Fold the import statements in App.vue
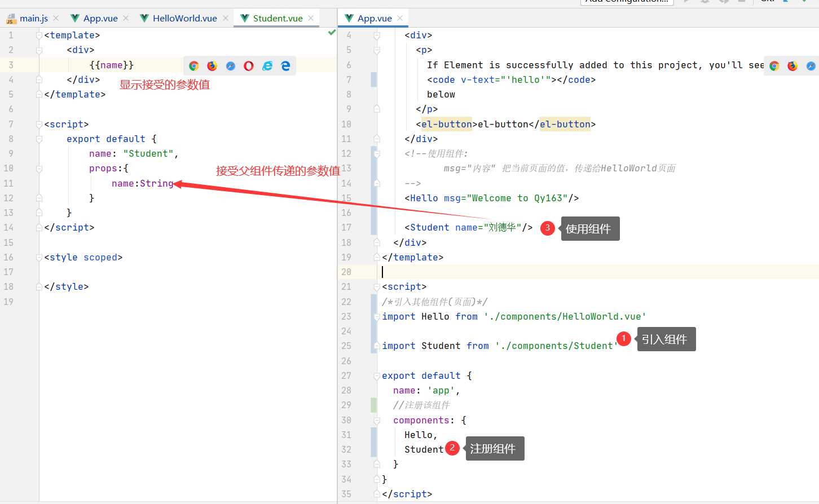Screen dimensions: 819x504 click(377, 316)
